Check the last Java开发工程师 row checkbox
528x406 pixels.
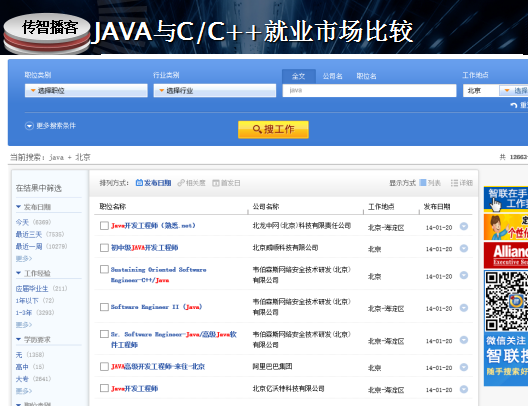104,388
